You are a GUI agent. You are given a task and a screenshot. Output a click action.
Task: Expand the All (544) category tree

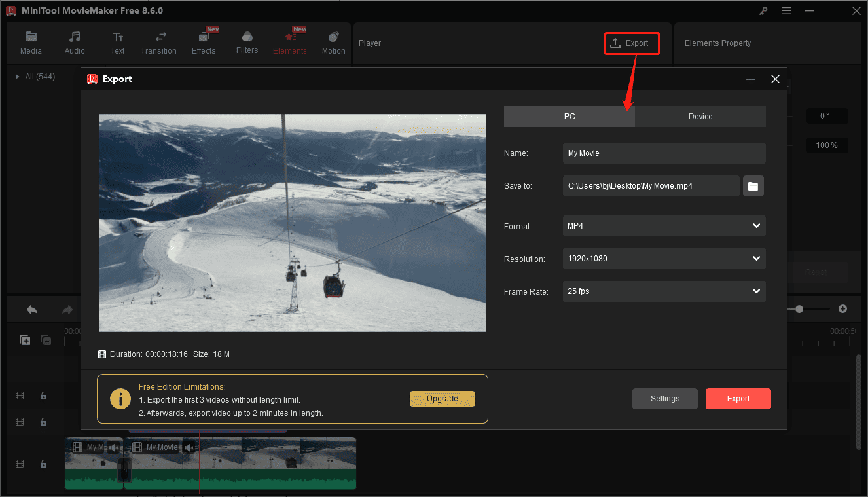click(x=18, y=77)
